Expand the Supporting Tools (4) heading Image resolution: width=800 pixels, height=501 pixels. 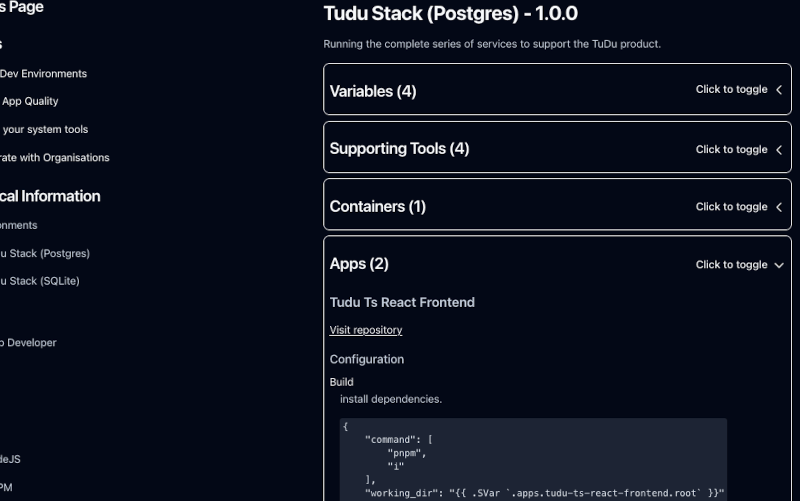pyautogui.click(x=399, y=149)
